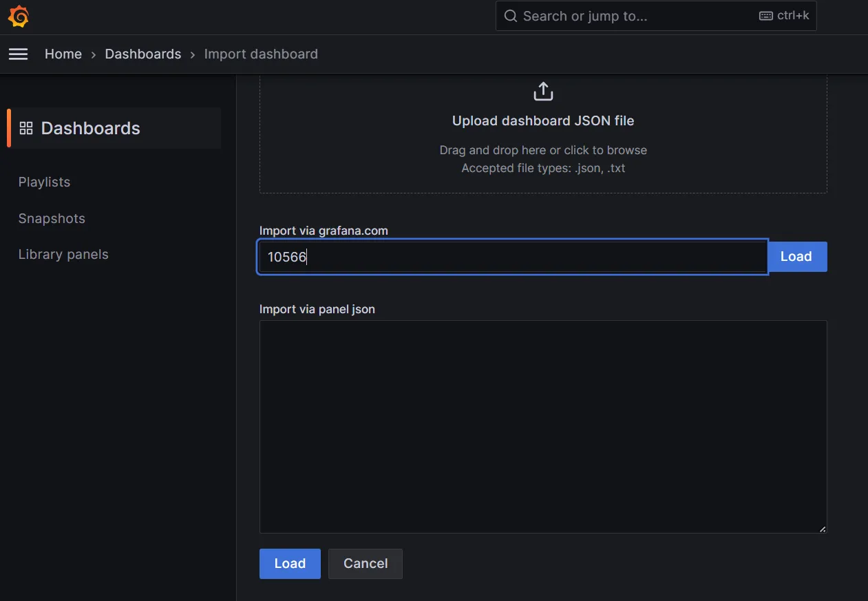Screen dimensions: 868x601
Task: Click the Import via grafana.com label
Action: 324,231
